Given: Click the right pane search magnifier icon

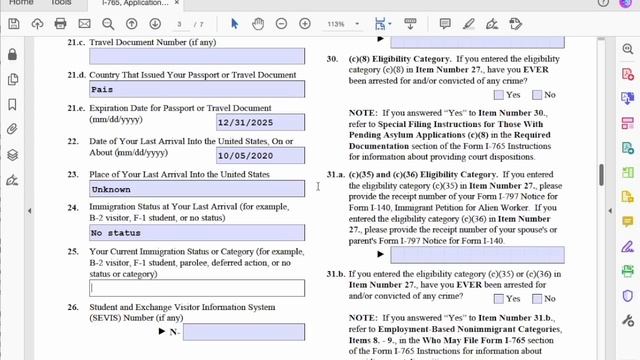Looking at the screenshot, I should click(628, 49).
